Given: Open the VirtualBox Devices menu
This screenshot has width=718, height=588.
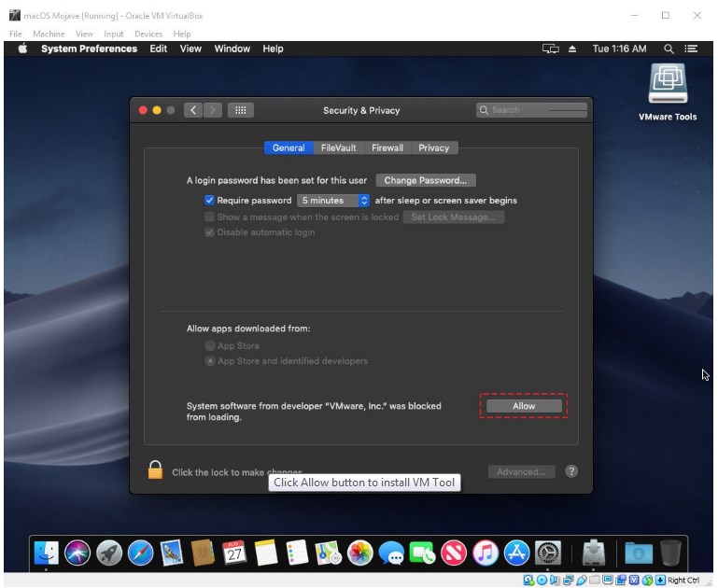Looking at the screenshot, I should click(x=148, y=34).
